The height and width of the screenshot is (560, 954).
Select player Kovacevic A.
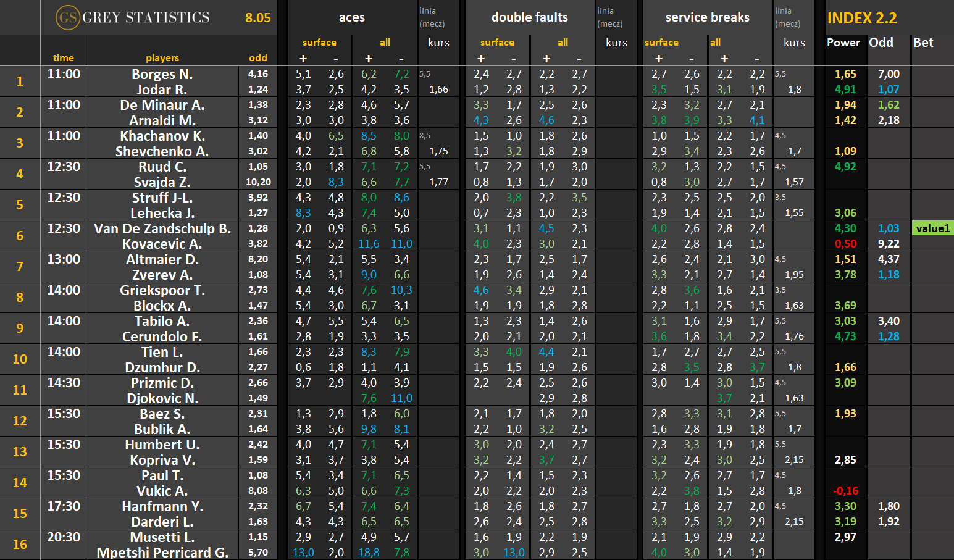(162, 244)
